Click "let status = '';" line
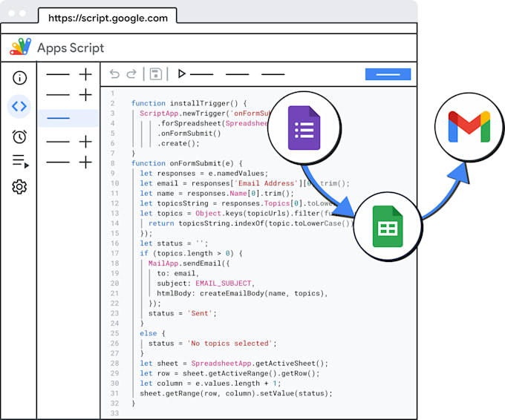 174,243
